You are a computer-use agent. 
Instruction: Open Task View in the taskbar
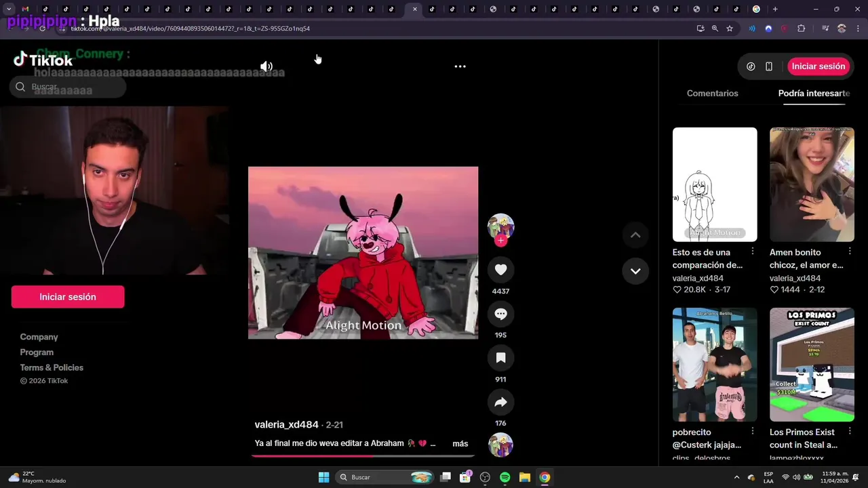pos(446,477)
